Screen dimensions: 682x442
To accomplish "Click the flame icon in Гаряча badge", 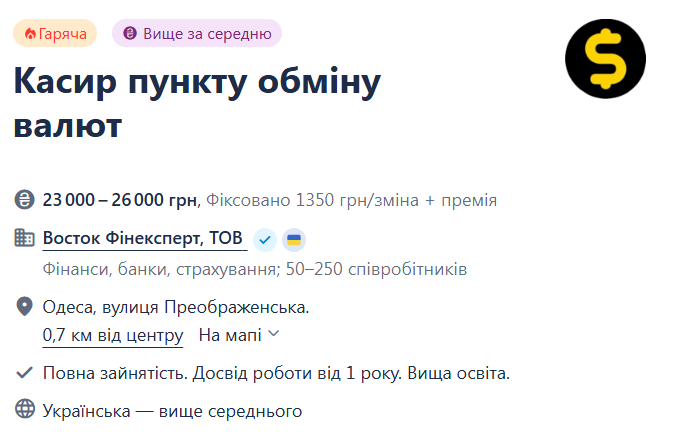I will [30, 33].
